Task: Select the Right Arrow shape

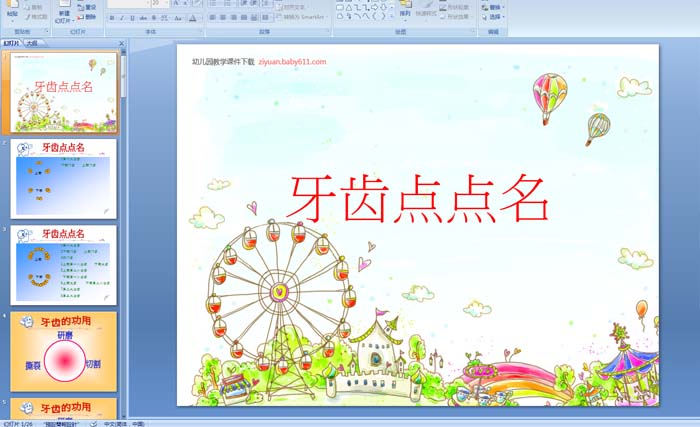Action: tap(375, 7)
